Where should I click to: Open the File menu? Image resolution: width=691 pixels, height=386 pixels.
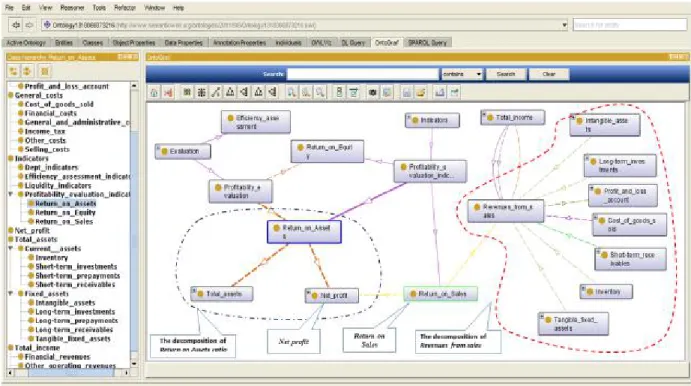coord(9,8)
